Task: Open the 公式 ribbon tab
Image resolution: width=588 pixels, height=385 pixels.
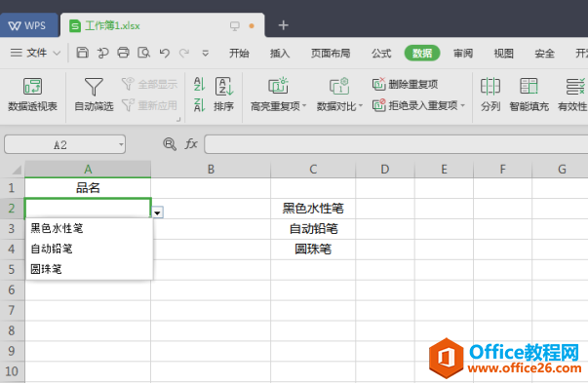Action: tap(381, 54)
